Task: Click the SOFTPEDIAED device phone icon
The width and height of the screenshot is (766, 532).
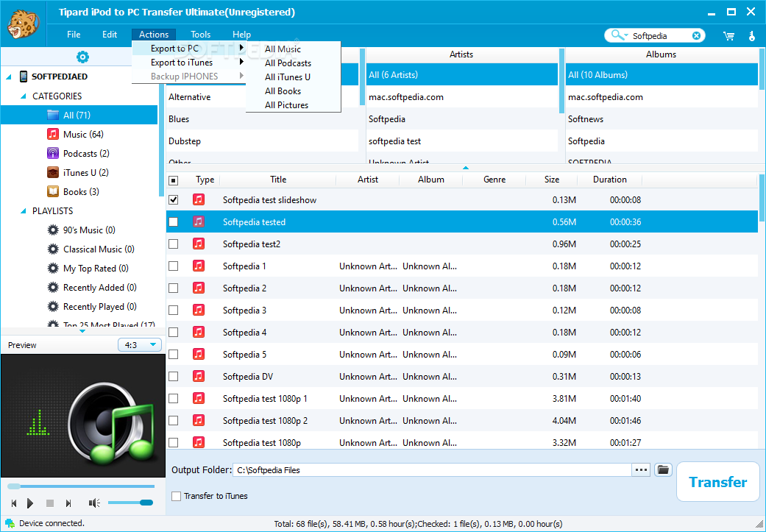Action: 24,77
